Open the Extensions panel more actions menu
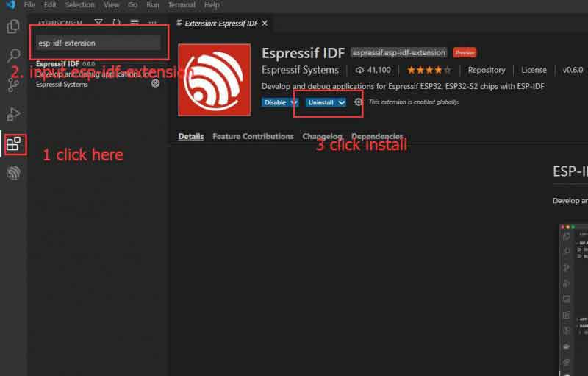 152,23
